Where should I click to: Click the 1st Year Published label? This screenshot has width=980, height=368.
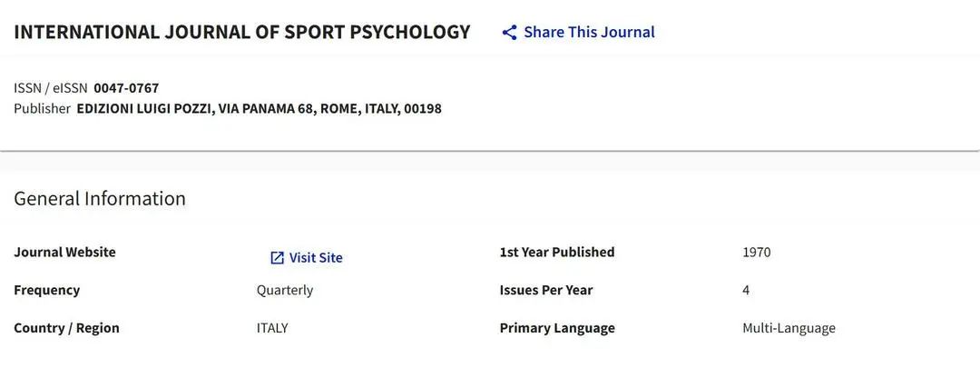(x=557, y=253)
